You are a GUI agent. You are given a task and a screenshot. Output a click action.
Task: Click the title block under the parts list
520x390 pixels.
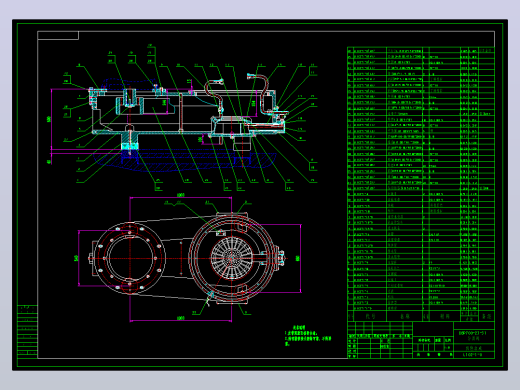pos(421,340)
